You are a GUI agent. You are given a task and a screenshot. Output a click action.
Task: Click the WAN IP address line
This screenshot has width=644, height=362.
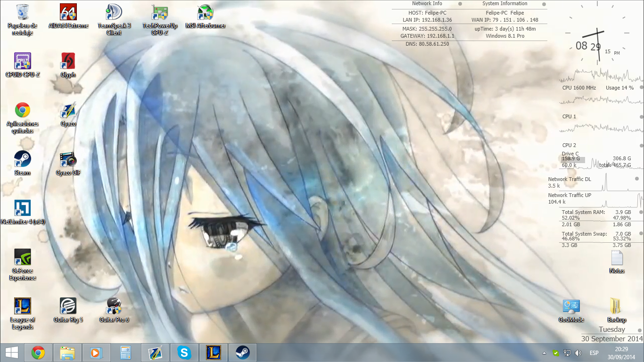click(504, 20)
